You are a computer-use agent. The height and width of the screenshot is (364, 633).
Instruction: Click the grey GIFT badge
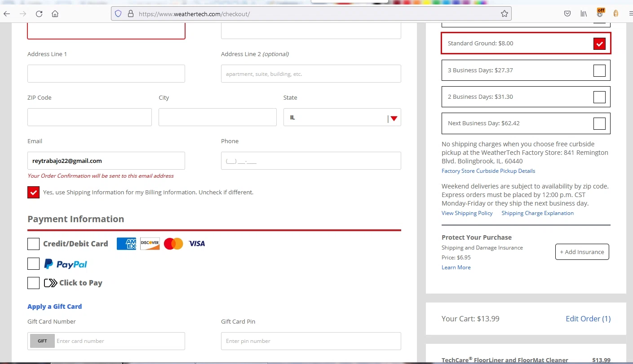tap(42, 341)
